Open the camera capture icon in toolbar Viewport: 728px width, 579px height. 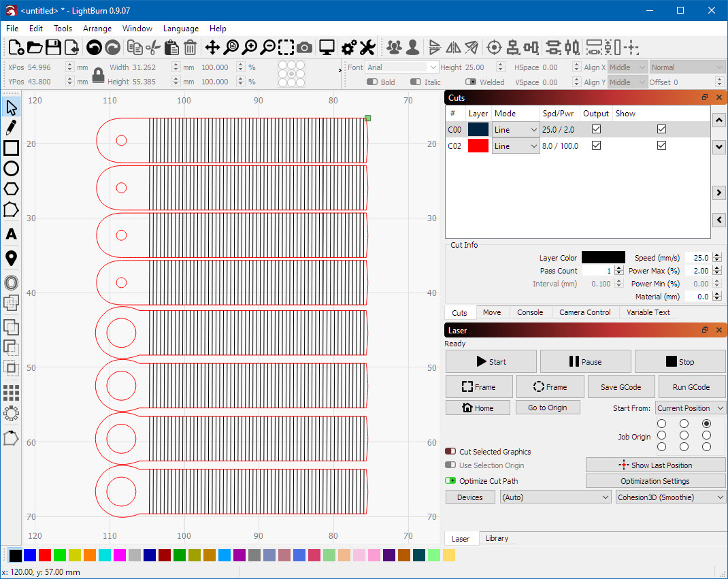(x=304, y=47)
